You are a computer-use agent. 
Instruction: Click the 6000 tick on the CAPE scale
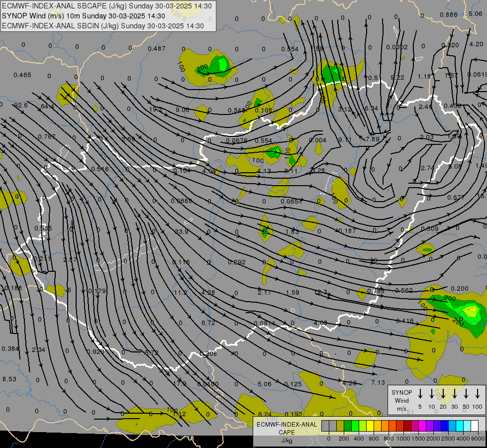point(479,439)
